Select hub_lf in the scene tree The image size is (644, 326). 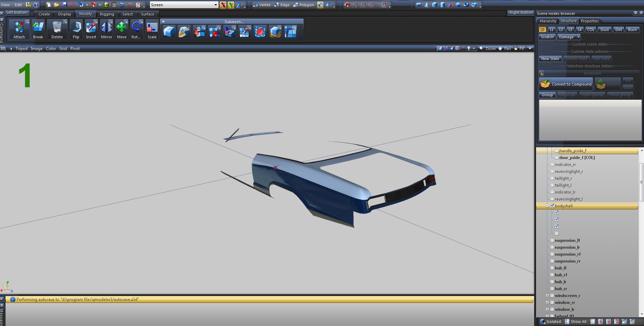click(561, 268)
